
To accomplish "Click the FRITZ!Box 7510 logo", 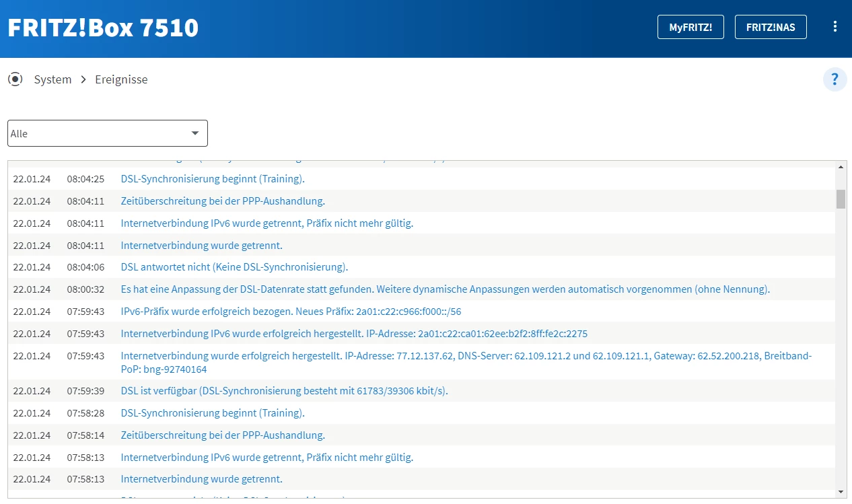I will point(103,28).
